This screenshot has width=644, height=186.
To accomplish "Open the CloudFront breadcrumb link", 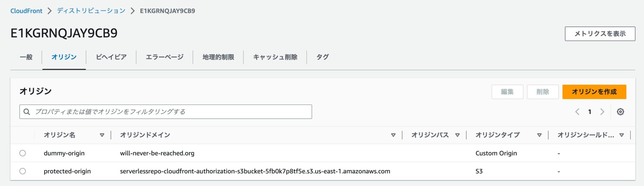I will [x=26, y=11].
